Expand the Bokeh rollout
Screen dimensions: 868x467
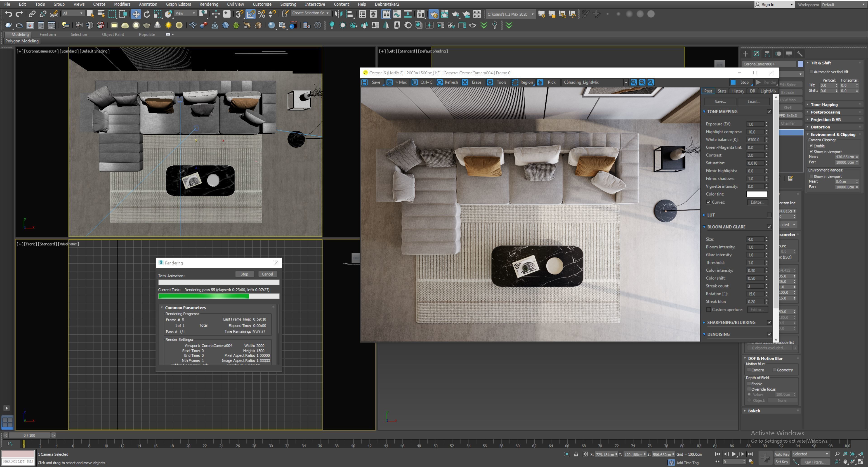click(x=754, y=411)
